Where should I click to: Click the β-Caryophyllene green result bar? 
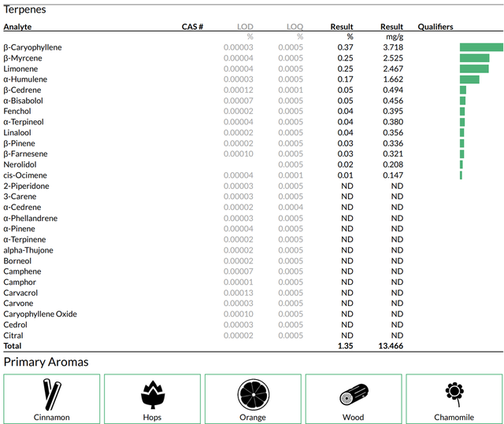point(481,47)
